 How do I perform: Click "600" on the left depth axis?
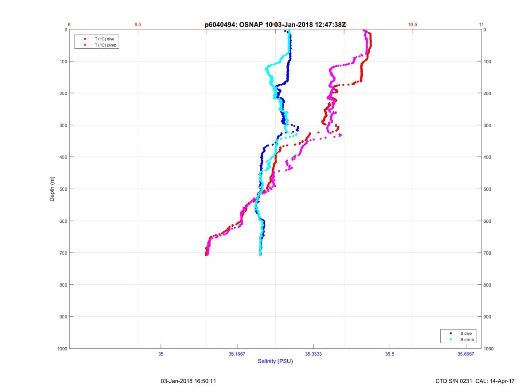63,221
